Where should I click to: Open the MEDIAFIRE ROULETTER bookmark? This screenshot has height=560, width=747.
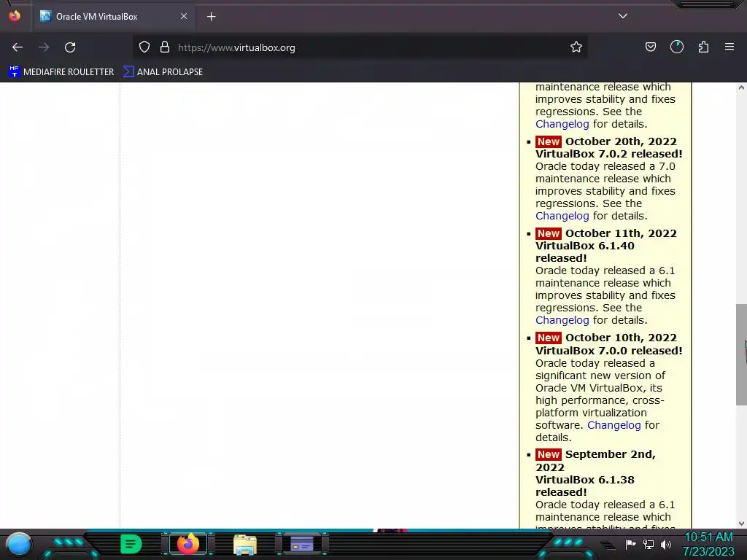pyautogui.click(x=61, y=72)
